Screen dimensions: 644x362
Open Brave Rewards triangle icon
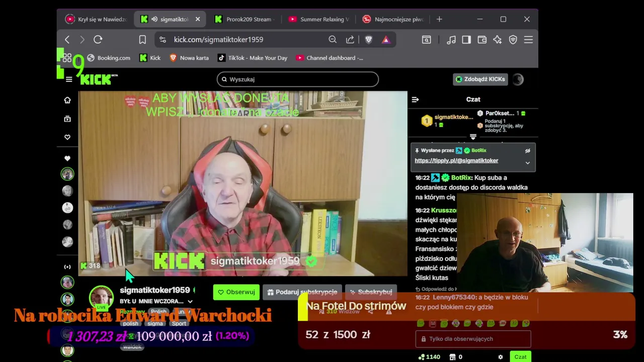click(386, 39)
